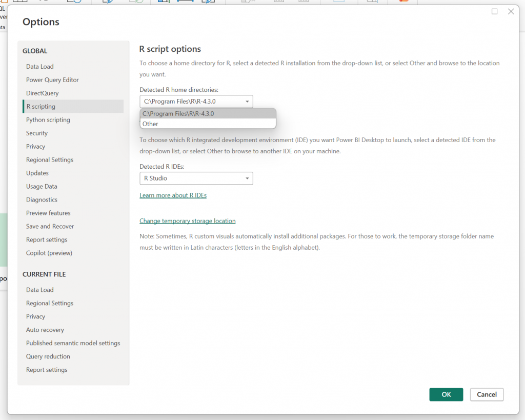This screenshot has height=420, width=525.
Task: Open Diagnostics settings page
Action: pos(42,200)
